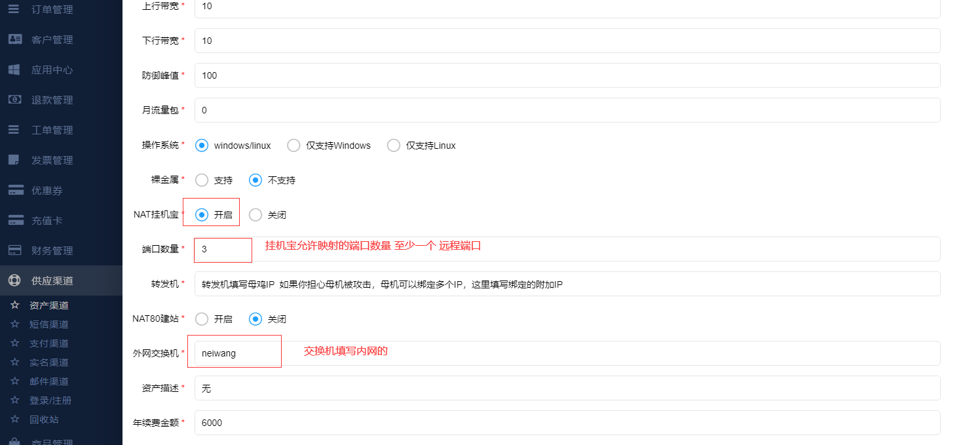Click the 发票管理 note icon
This screenshot has width=980, height=445.
click(13, 160)
